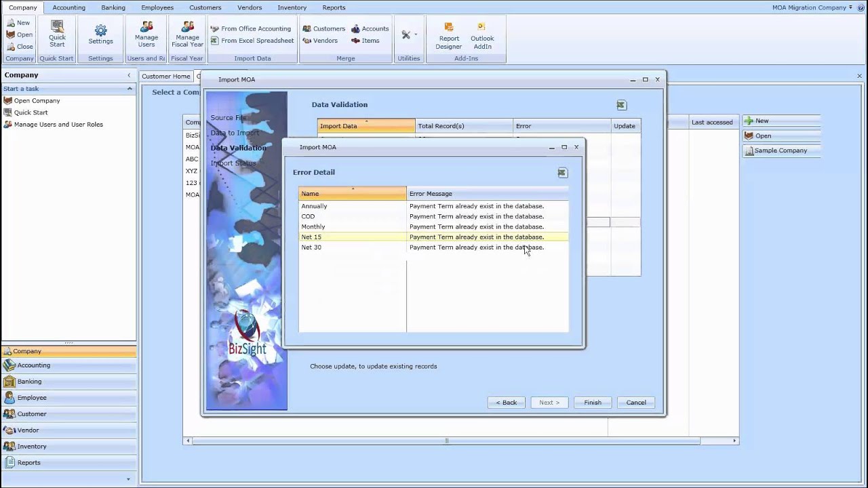
Task: Select Company in the navigation pane
Action: [x=68, y=351]
